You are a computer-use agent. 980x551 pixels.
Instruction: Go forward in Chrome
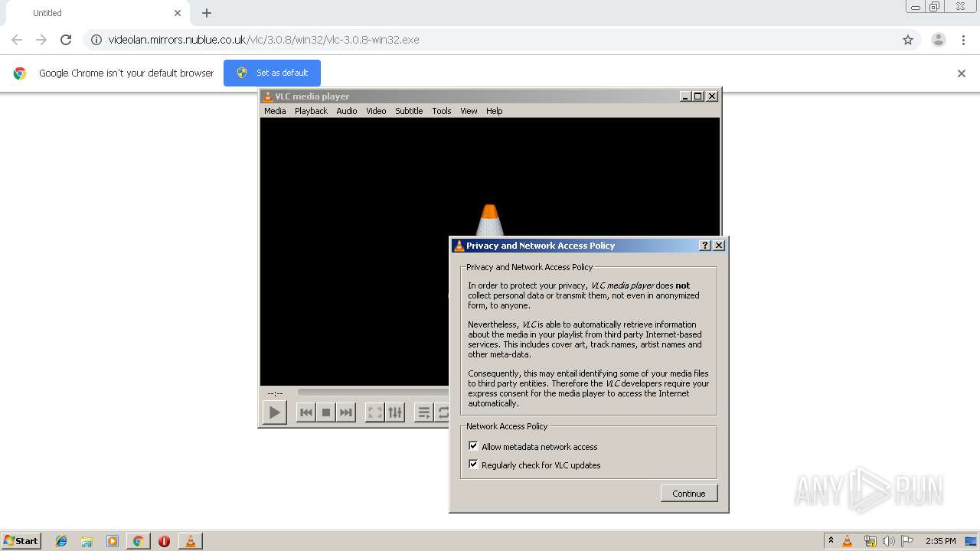point(41,40)
